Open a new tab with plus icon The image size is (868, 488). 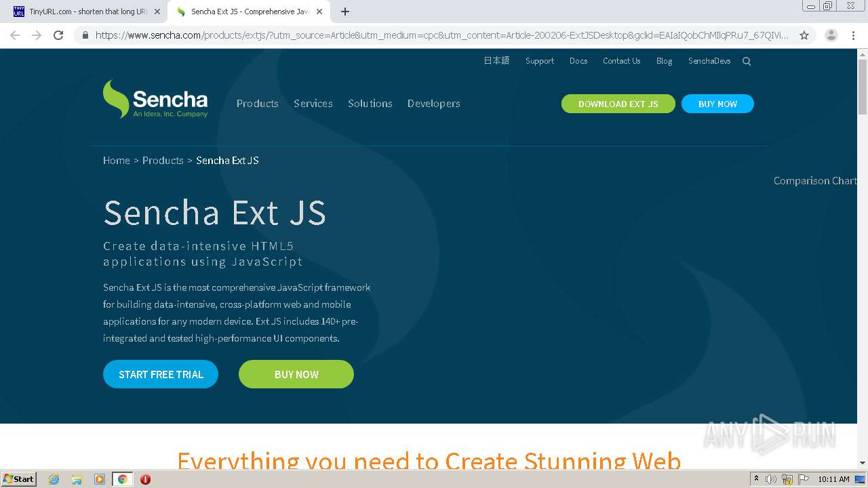point(345,12)
